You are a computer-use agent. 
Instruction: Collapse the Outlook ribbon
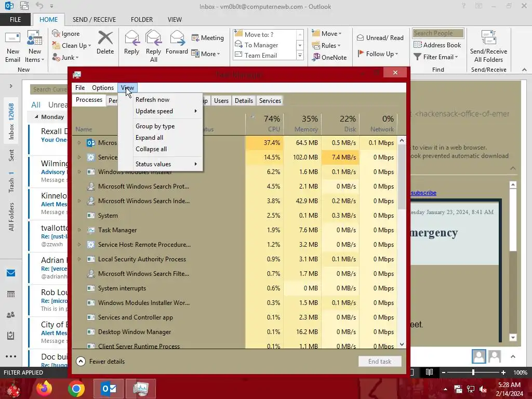pyautogui.click(x=525, y=70)
